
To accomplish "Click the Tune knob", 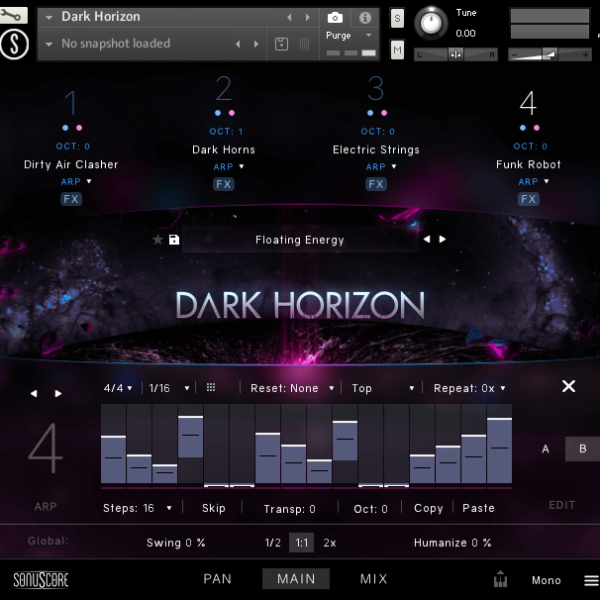I will [431, 23].
